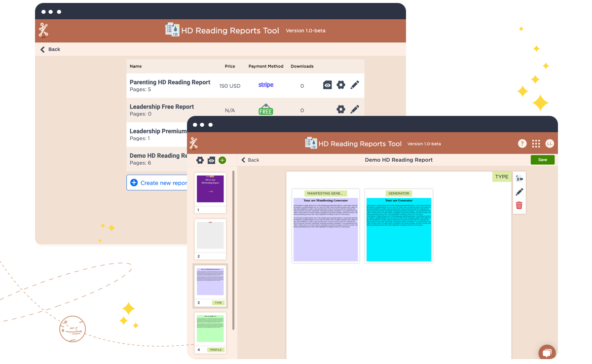Edit the Parenting HD Reading Report

[x=355, y=84]
